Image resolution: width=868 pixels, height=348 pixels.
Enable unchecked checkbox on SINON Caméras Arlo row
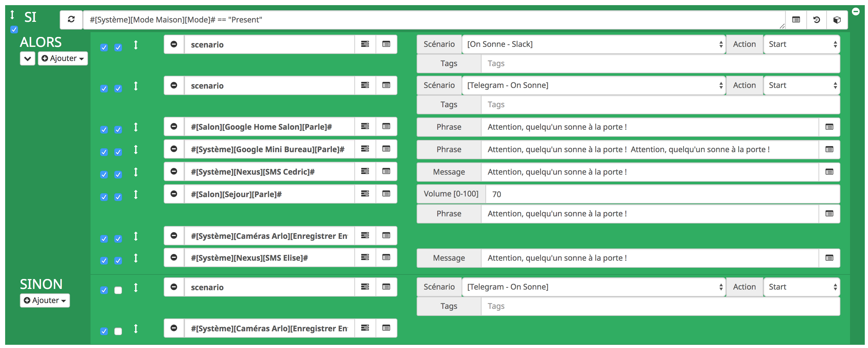pyautogui.click(x=118, y=332)
